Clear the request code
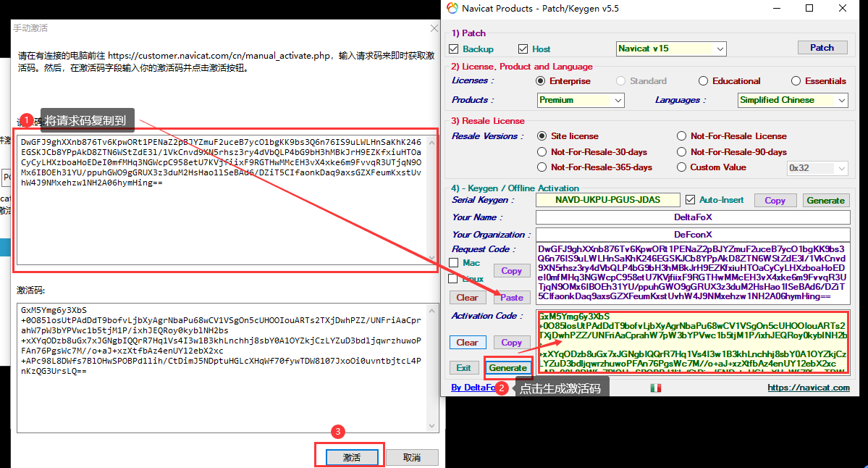Viewport: 868px width, 468px height. click(467, 298)
